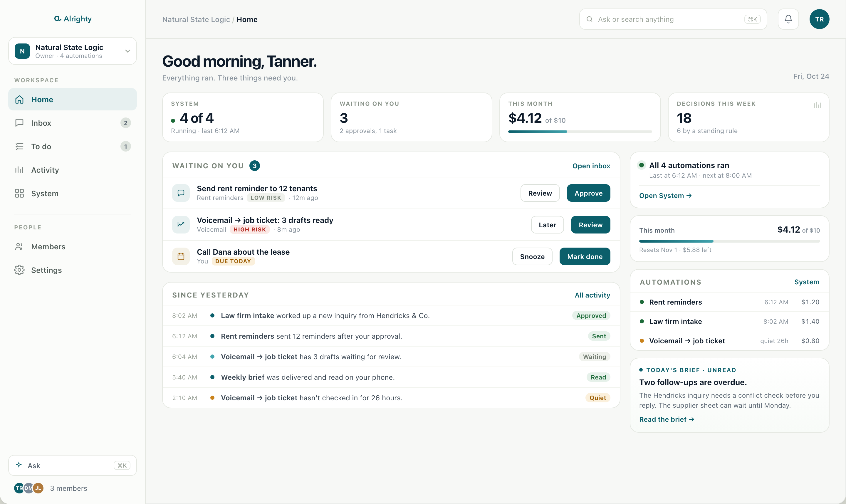The height and width of the screenshot is (504, 846).
Task: Click the sparkle icon in Ask box
Action: pyautogui.click(x=19, y=464)
